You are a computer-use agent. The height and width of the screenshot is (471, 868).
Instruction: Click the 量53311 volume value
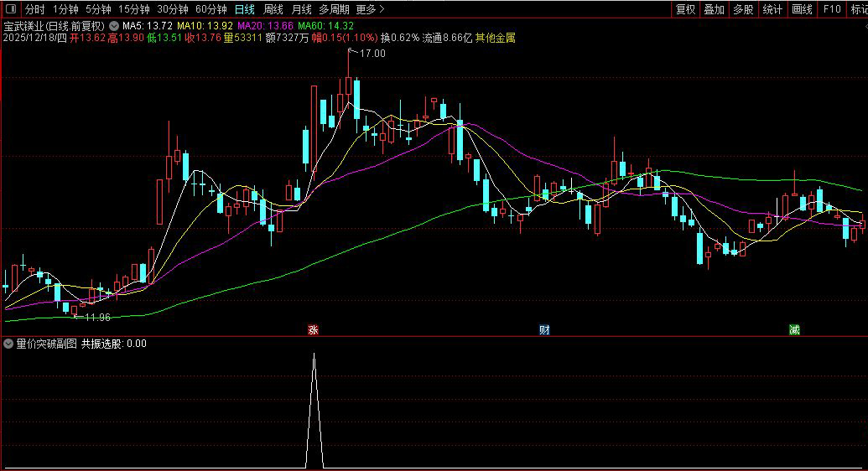(243, 39)
